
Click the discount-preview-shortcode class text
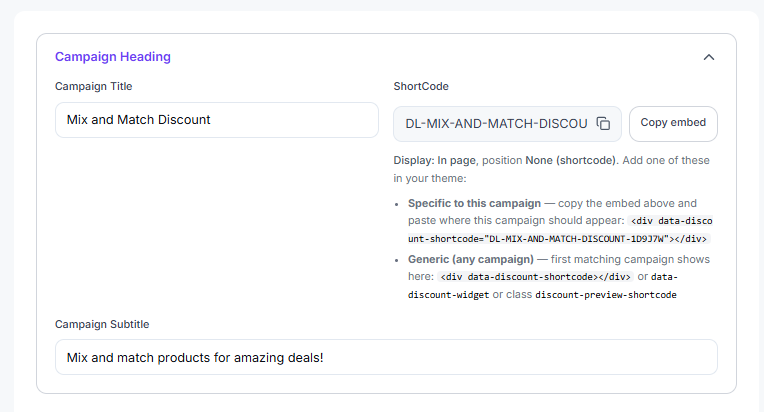pyautogui.click(x=606, y=295)
